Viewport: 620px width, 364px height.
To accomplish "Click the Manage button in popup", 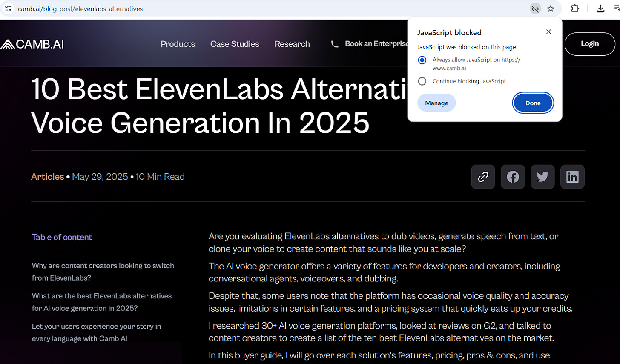I will click(x=436, y=103).
